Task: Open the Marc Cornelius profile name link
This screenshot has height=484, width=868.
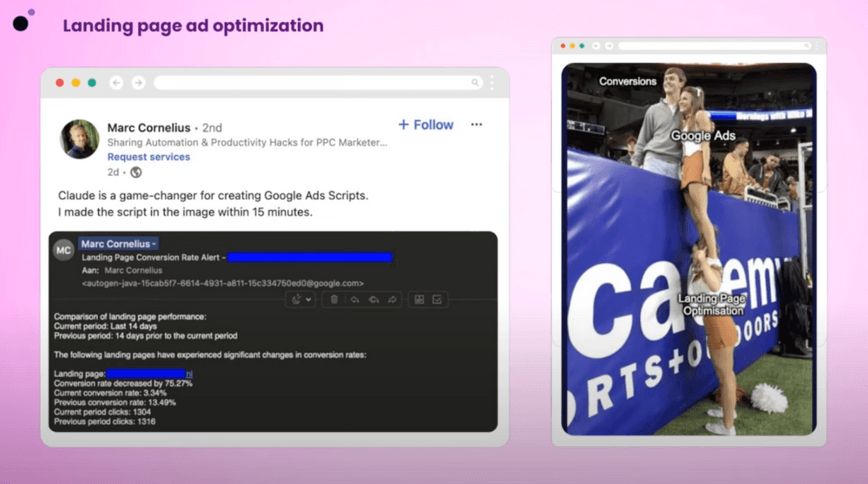Action: pyautogui.click(x=149, y=127)
